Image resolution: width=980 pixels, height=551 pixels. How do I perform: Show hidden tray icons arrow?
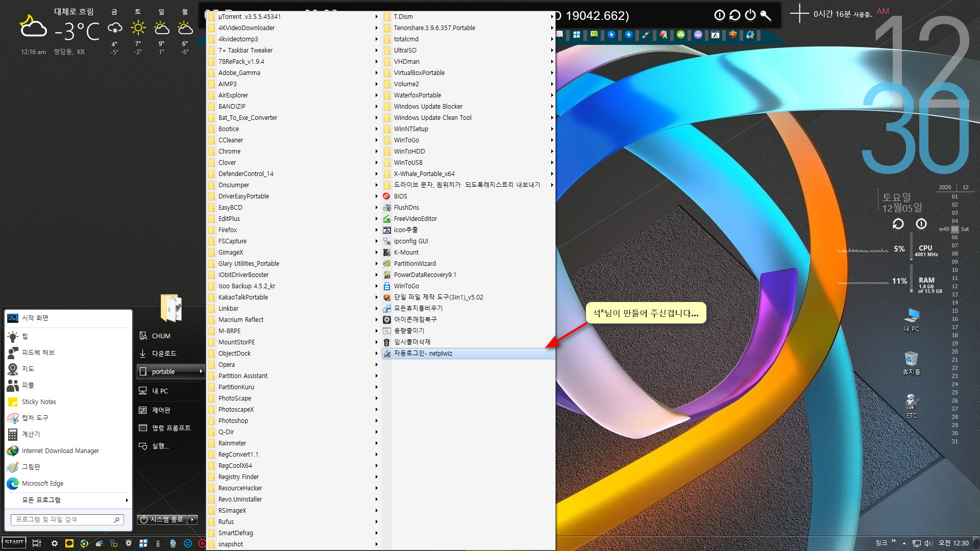[x=904, y=543]
